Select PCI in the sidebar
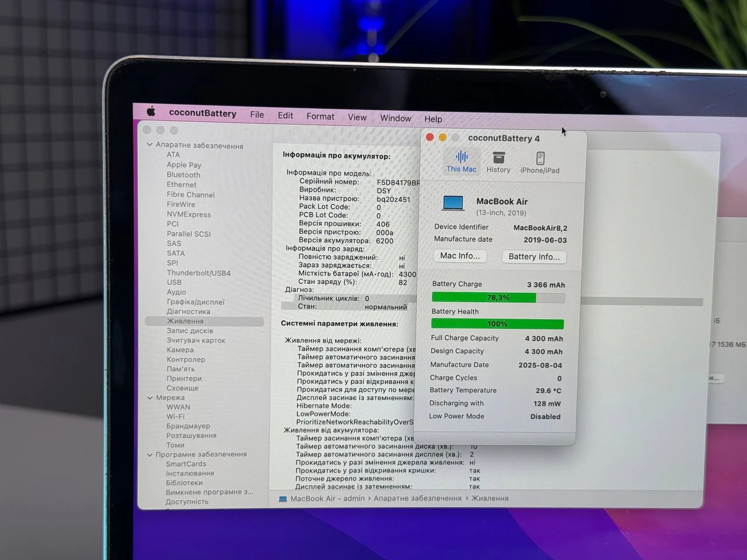Screen dimensions: 747x560 coord(173,224)
